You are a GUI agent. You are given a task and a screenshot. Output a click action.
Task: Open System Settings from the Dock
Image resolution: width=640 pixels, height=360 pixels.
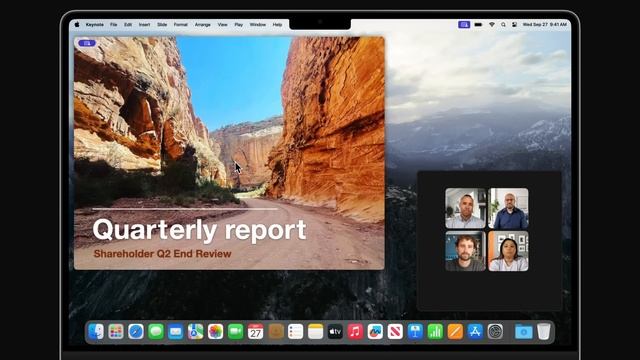495,332
